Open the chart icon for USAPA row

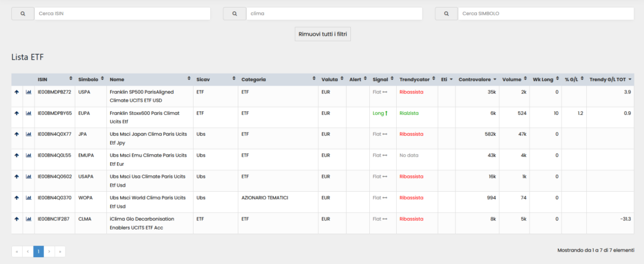pos(28,177)
